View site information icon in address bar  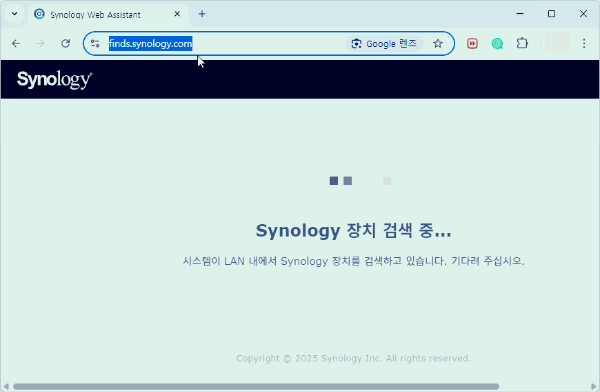pyautogui.click(x=95, y=43)
